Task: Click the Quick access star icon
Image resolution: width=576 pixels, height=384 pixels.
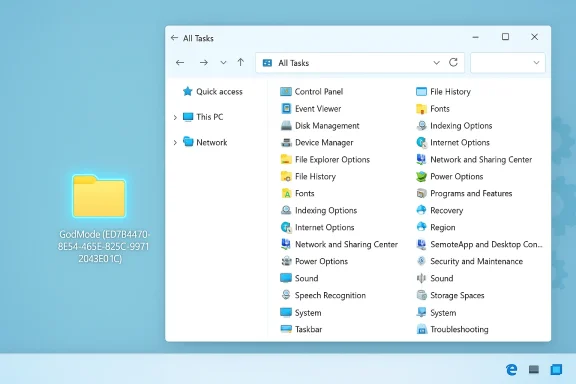Action: [187, 91]
